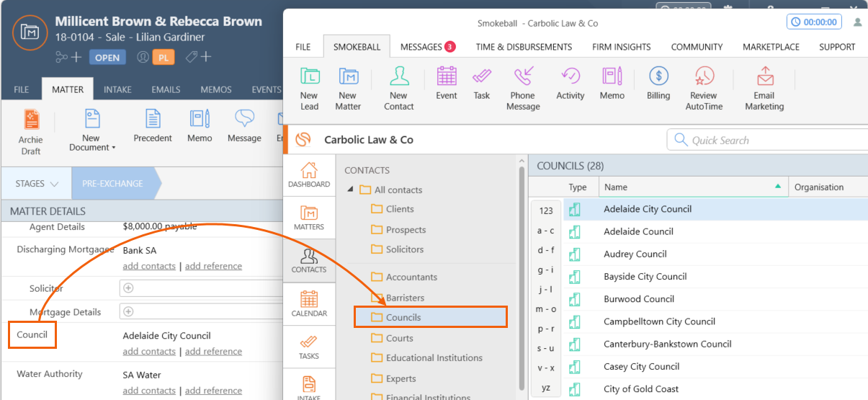Click add reference under Bank SA
The image size is (868, 400).
pyautogui.click(x=213, y=266)
